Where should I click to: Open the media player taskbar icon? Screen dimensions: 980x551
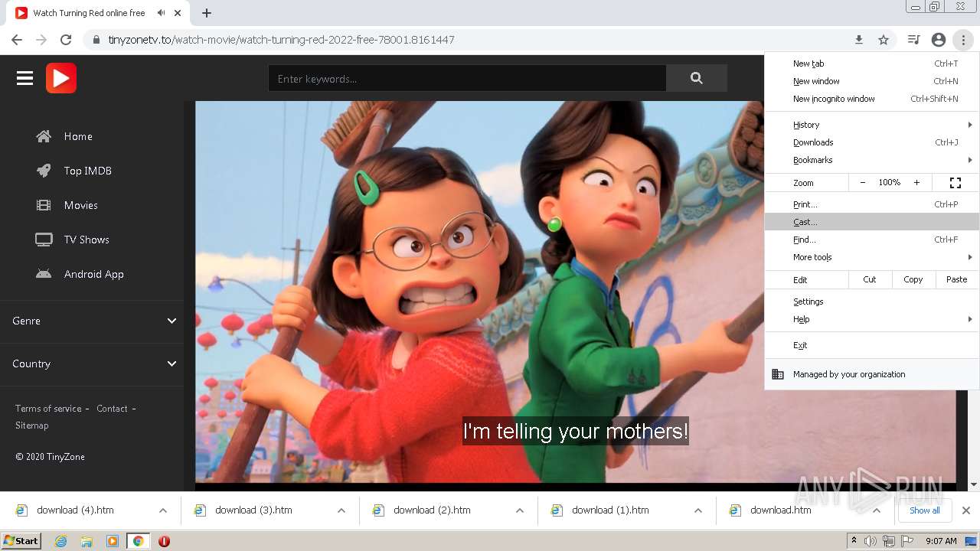tap(113, 541)
